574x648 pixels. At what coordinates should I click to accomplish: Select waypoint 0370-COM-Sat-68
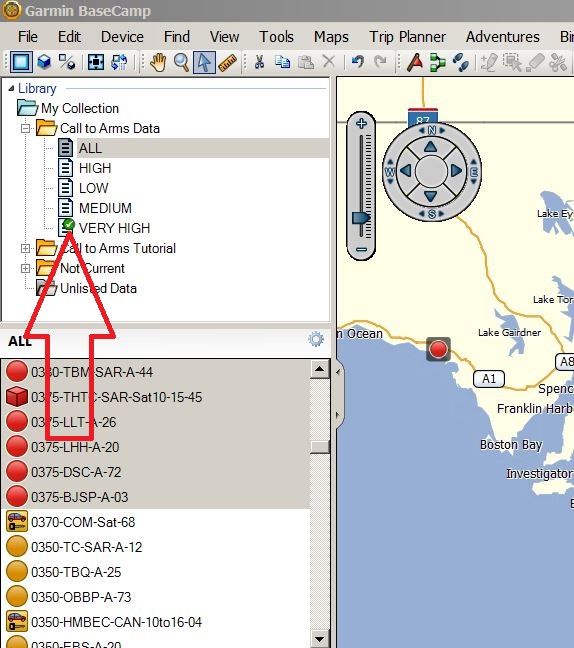tap(83, 522)
